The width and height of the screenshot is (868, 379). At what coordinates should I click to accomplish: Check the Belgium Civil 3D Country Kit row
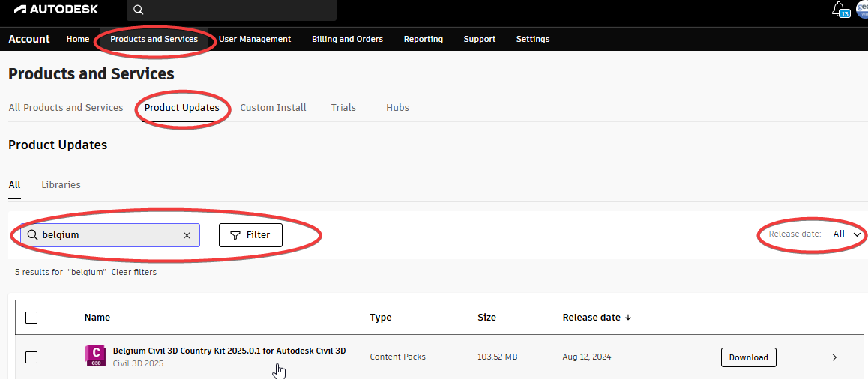pyautogui.click(x=31, y=357)
